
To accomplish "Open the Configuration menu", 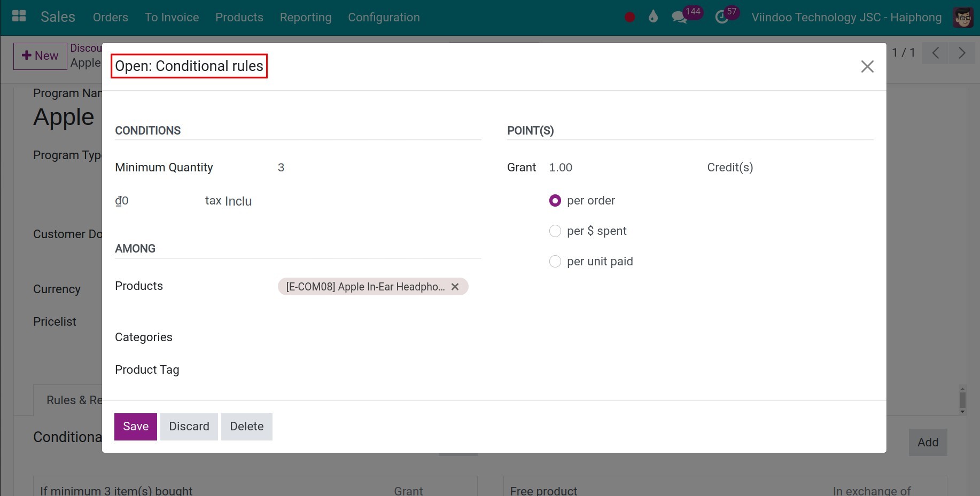I will pyautogui.click(x=384, y=17).
